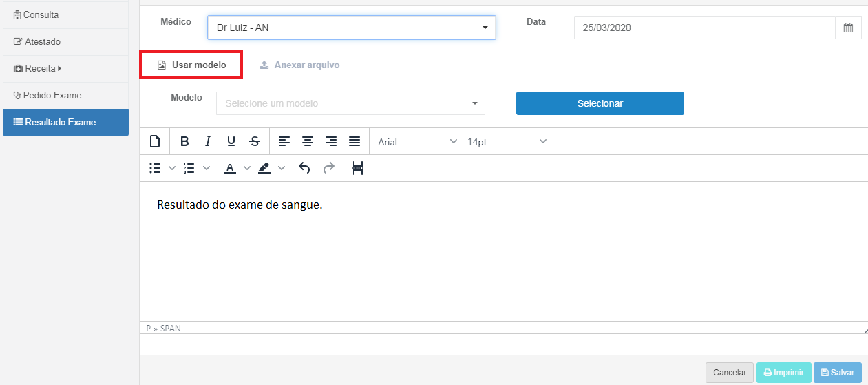
Task: Justify the paragraph text
Action: point(354,141)
